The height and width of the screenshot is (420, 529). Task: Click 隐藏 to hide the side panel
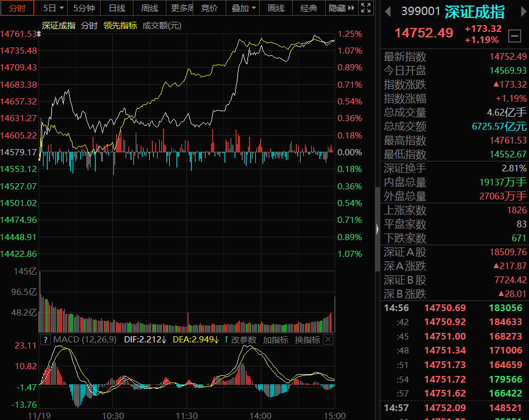[x=341, y=8]
